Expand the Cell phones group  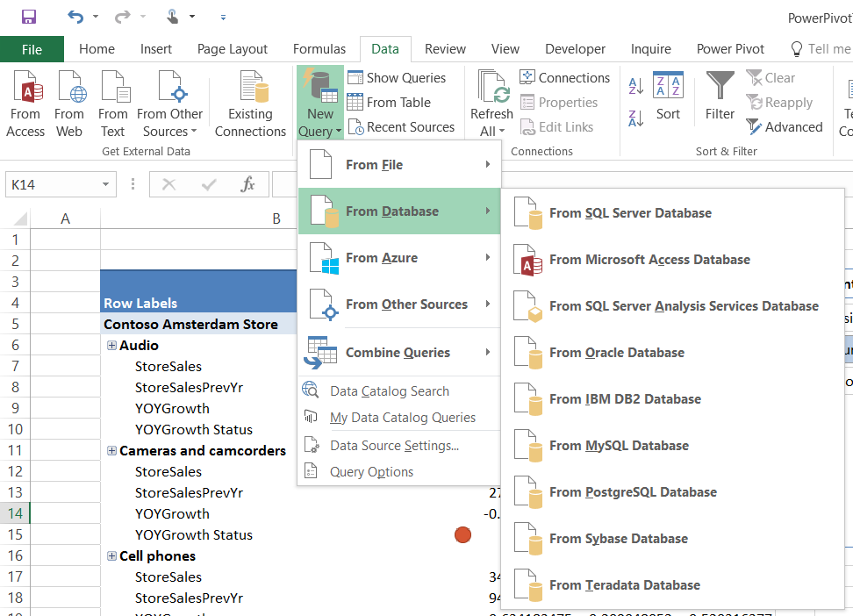(x=111, y=555)
